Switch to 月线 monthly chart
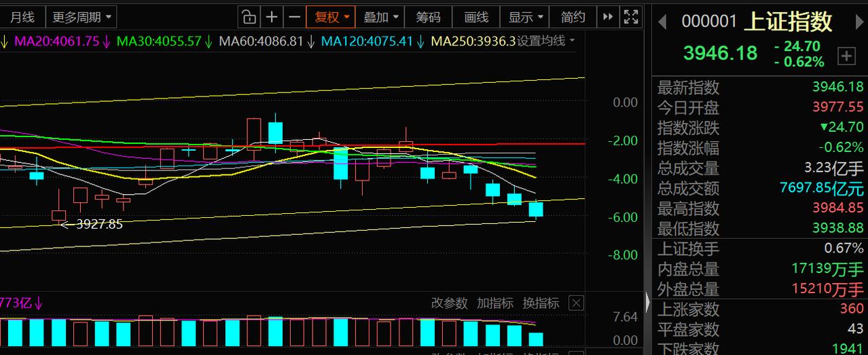Viewport: 868px width, 355px height. tap(22, 17)
